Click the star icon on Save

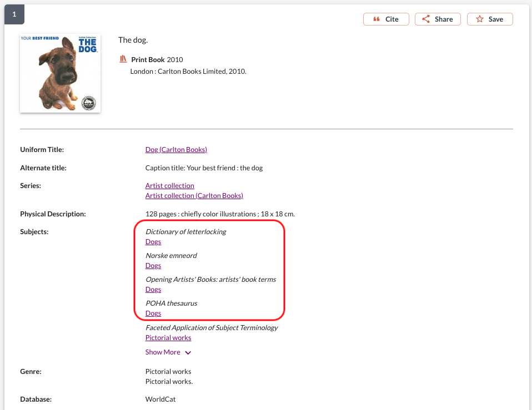point(480,19)
